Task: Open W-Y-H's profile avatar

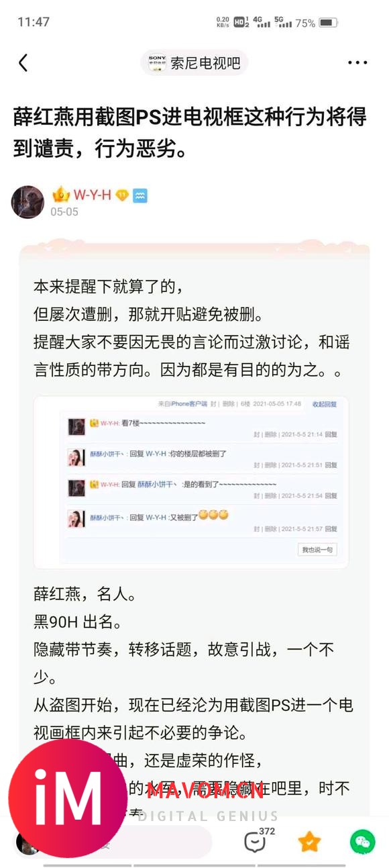Action: pyautogui.click(x=28, y=203)
